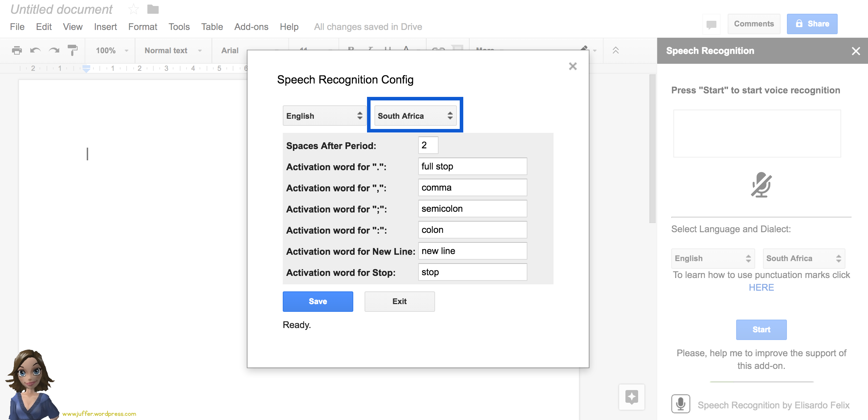Click the Spaces After Period field
The width and height of the screenshot is (868, 420).
click(x=428, y=145)
